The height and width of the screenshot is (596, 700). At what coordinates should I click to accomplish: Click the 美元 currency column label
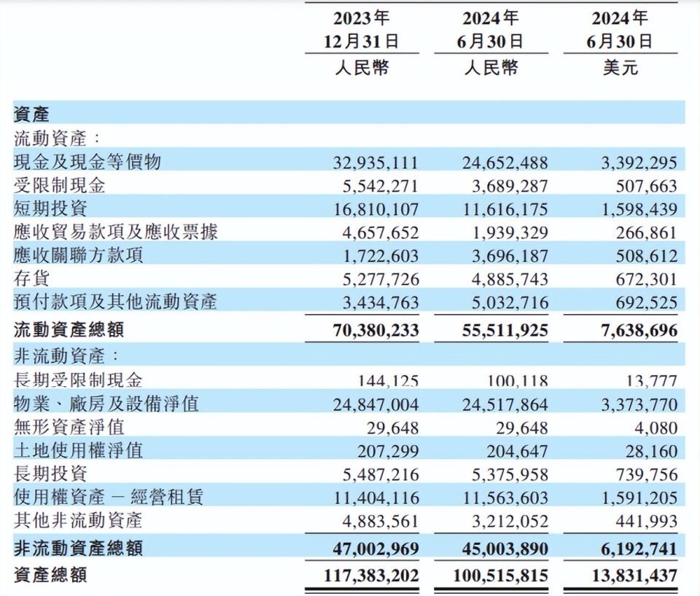(x=620, y=68)
